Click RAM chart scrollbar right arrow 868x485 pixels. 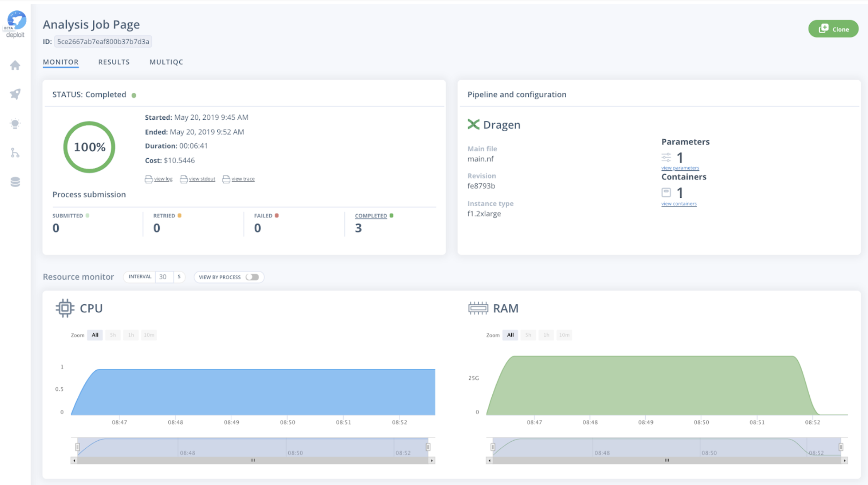[845, 460]
